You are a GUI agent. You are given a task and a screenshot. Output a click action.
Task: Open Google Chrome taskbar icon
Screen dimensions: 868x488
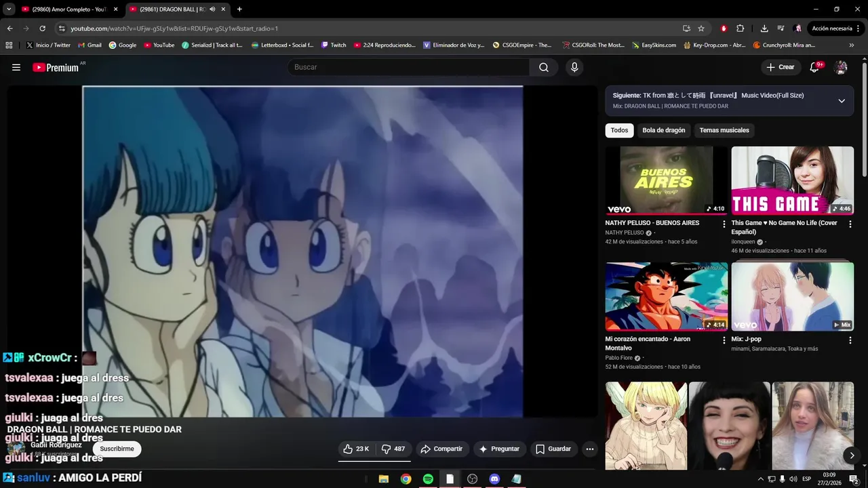[x=406, y=479]
